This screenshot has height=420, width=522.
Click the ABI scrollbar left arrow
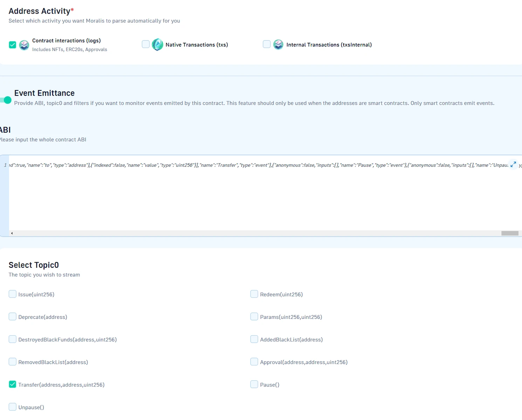12,233
